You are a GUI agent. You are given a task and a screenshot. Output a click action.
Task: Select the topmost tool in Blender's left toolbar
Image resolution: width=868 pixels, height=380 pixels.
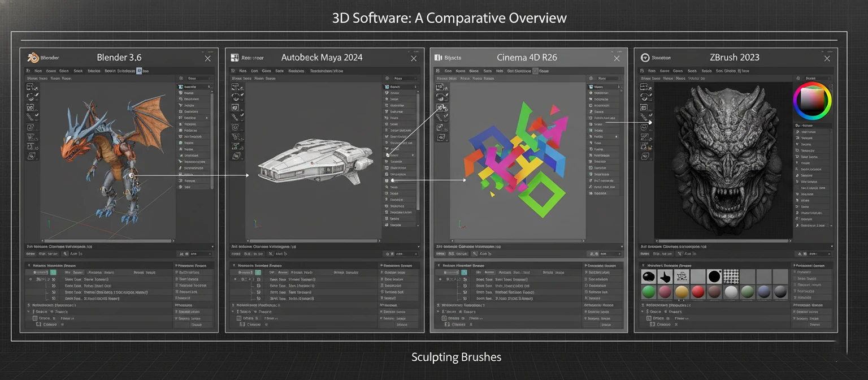[x=30, y=86]
